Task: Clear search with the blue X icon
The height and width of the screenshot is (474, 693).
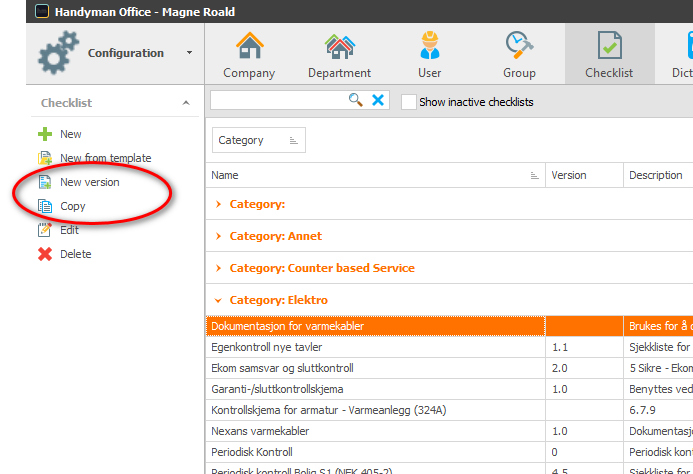Action: point(378,100)
